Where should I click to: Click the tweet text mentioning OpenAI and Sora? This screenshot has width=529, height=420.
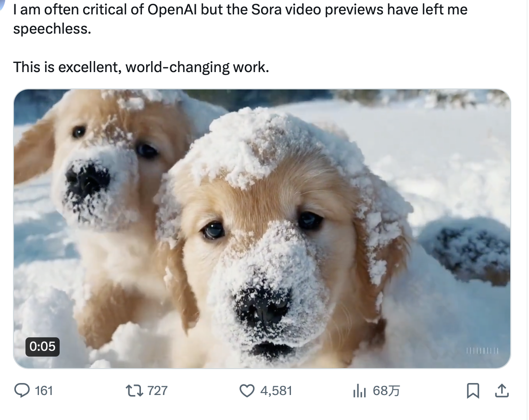coord(240,10)
